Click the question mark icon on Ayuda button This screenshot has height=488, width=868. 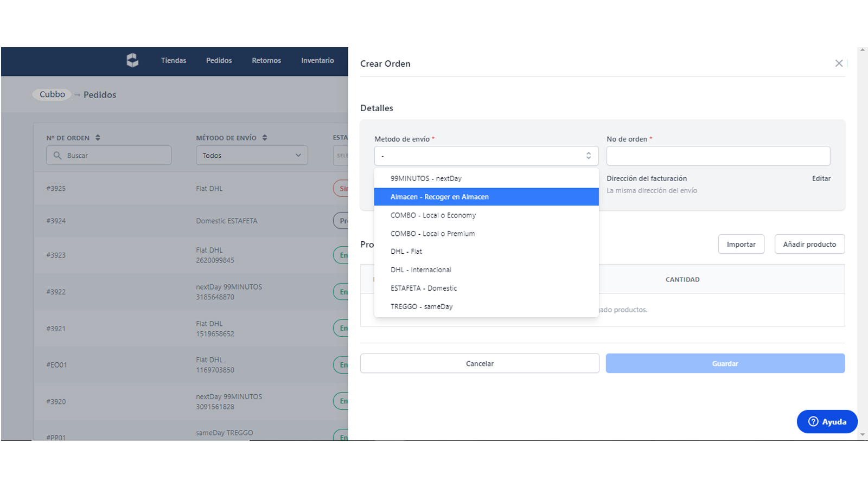813,421
